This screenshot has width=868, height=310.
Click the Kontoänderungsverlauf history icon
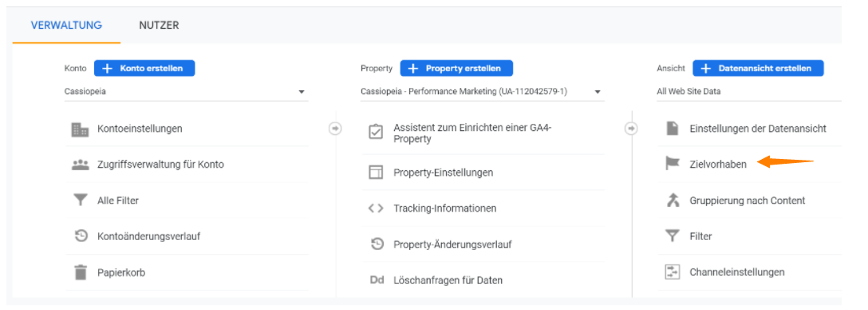point(81,236)
